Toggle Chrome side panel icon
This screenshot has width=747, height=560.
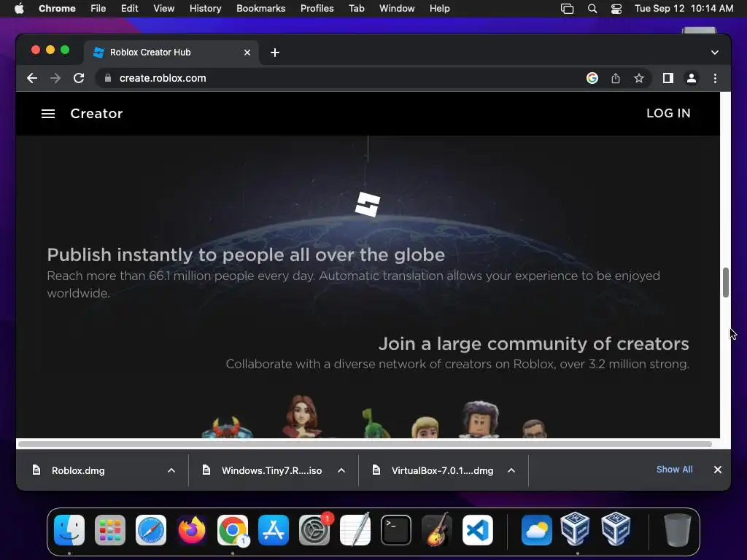click(668, 78)
